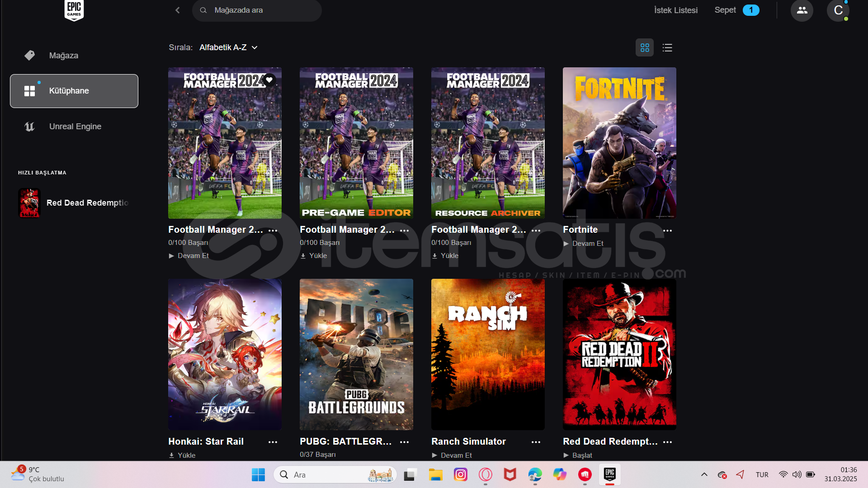The image size is (868, 488).
Task: Open Opera browser from taskbar
Action: coord(486,475)
